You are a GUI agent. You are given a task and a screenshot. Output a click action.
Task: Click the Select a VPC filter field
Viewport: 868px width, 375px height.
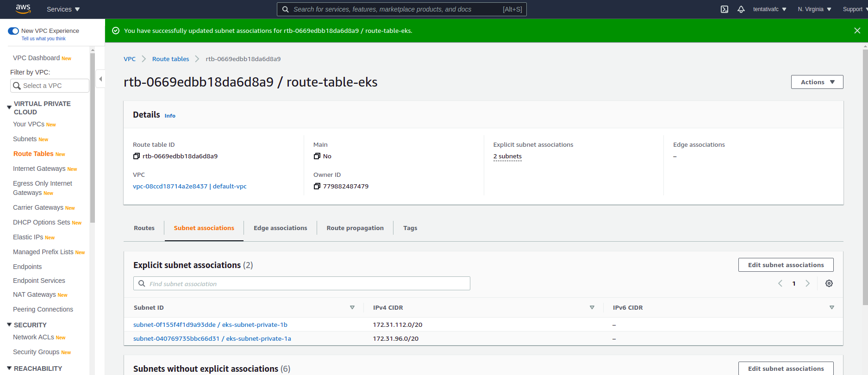[50, 86]
